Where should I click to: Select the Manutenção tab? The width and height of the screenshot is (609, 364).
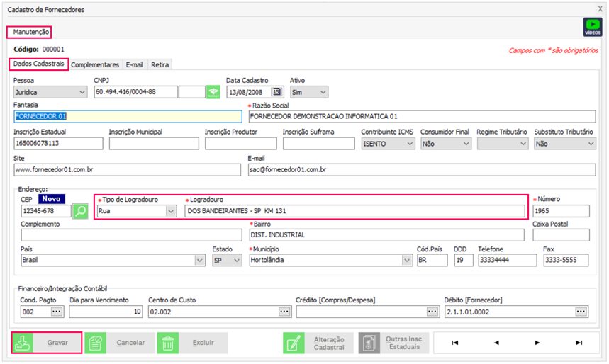tap(30, 33)
